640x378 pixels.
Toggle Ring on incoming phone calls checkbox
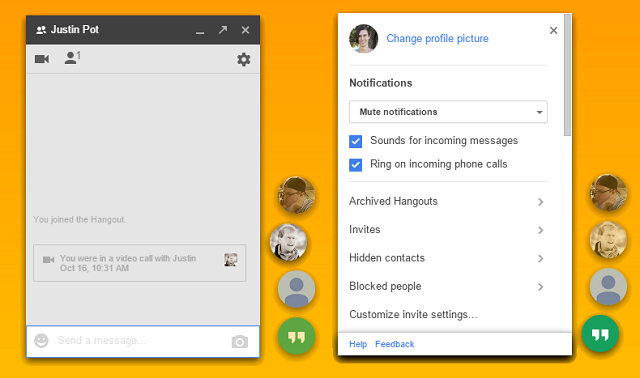pos(356,165)
